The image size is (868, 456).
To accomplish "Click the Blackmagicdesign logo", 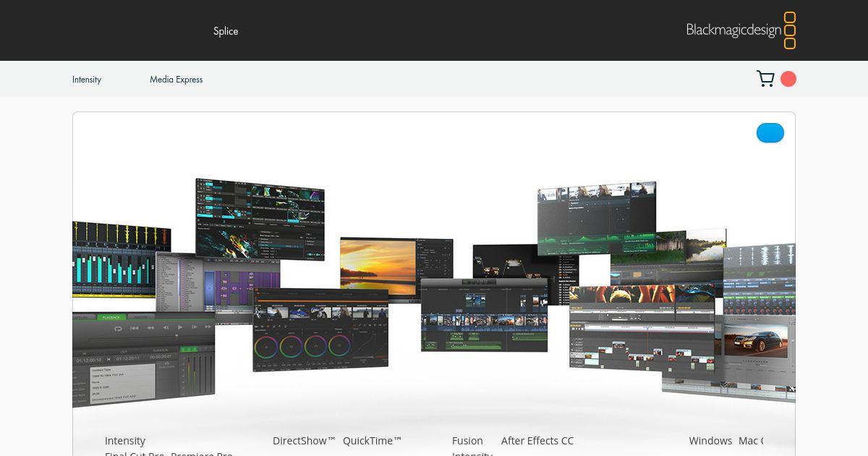I will pos(741,30).
